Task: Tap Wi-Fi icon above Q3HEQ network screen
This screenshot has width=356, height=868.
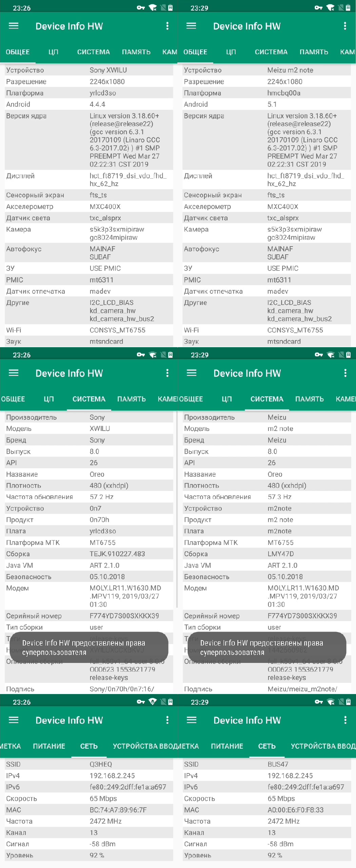Action: [153, 702]
